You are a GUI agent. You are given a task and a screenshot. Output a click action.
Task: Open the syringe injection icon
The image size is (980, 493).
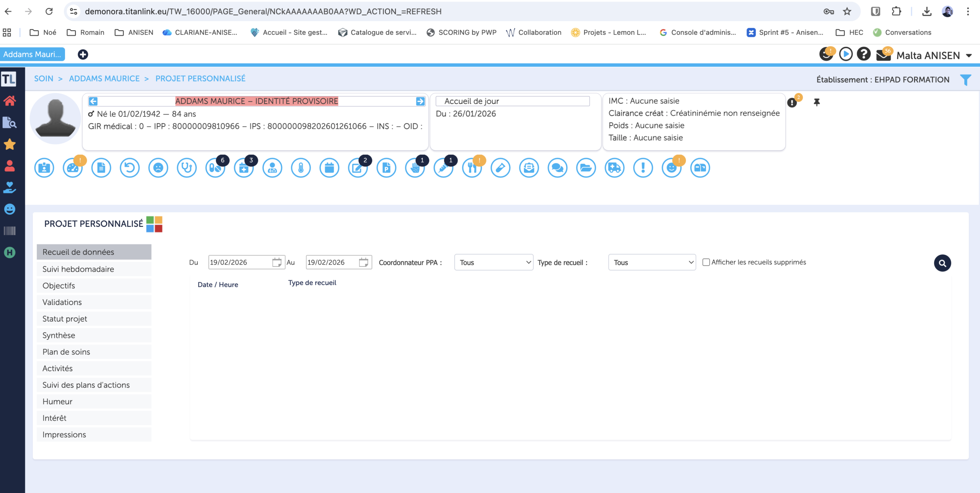[443, 168]
